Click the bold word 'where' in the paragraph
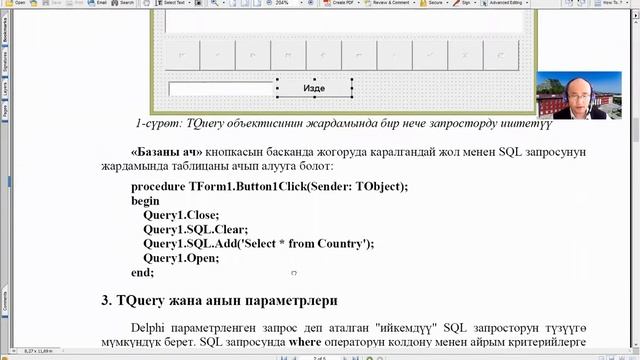The height and width of the screenshot is (360, 640). pos(304,342)
